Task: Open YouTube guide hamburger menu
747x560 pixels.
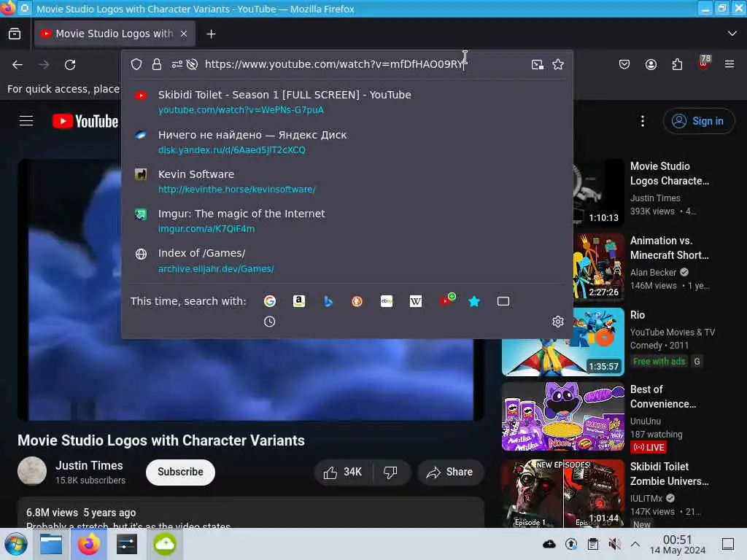Action: point(26,121)
